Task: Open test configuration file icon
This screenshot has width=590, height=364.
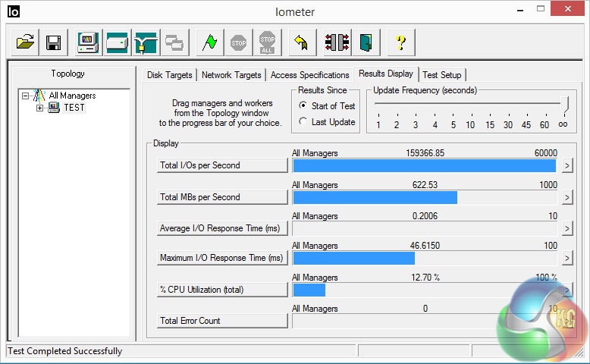Action: (25, 42)
